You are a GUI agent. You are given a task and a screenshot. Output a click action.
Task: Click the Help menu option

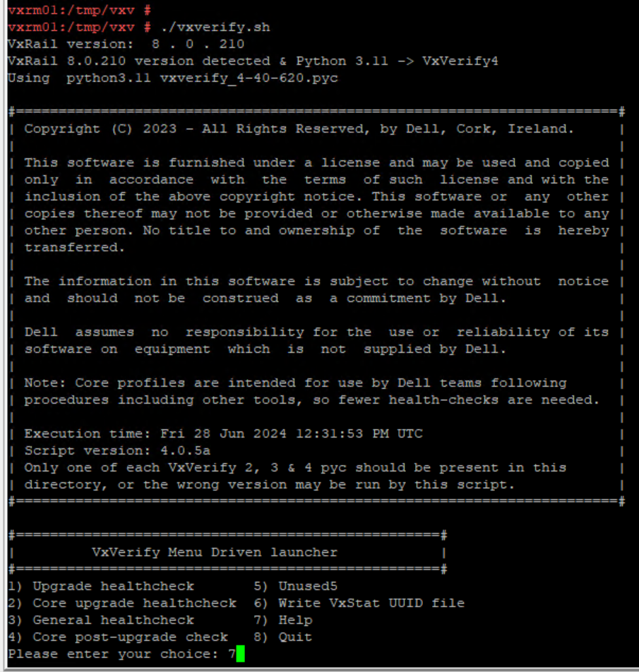pos(283,620)
